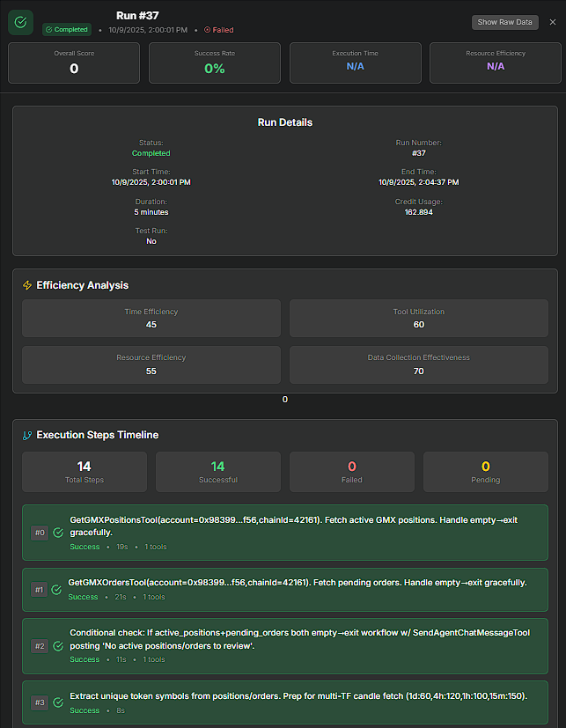
Task: Select the Pending steps count card
Action: (485, 472)
